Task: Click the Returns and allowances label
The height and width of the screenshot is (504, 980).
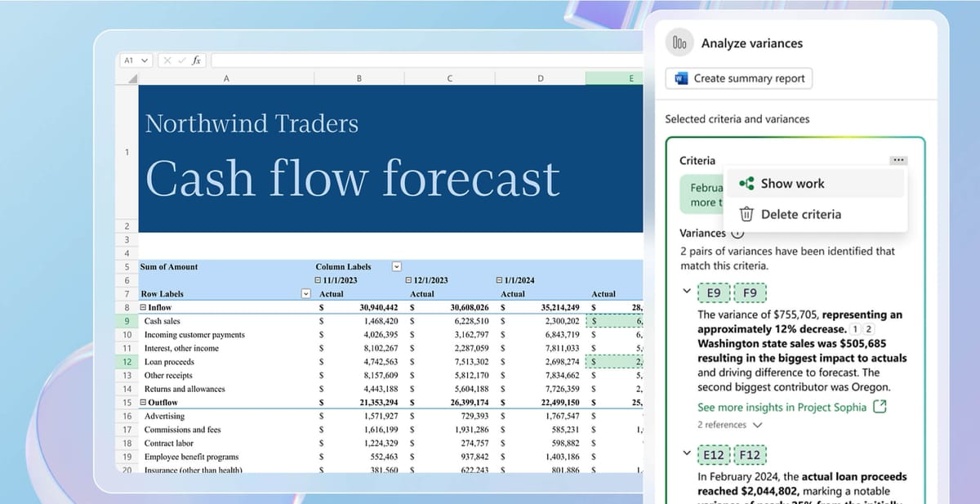Action: [x=185, y=389]
